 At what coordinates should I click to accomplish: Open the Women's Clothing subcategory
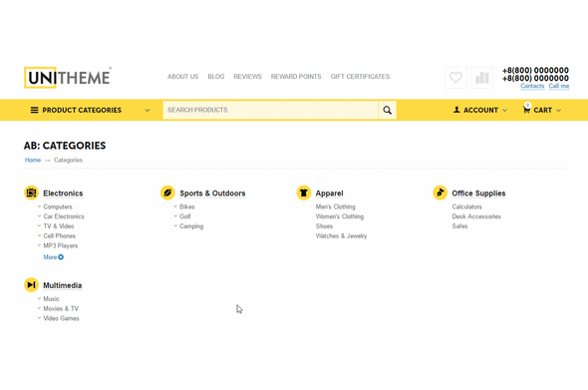click(x=340, y=216)
